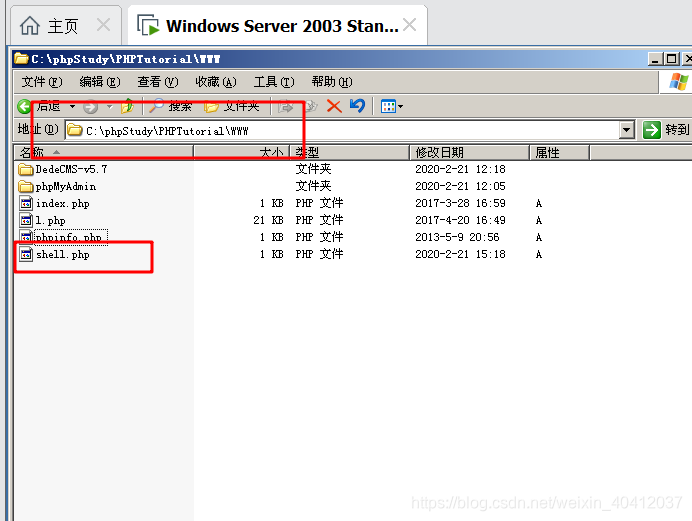Minimize the Explorer window
Viewport: 692px width, 521px height.
(x=655, y=59)
